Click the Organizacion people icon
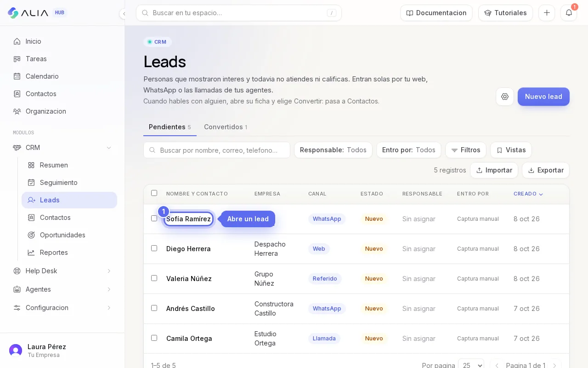Screen dimensions: 588x368 (17, 111)
